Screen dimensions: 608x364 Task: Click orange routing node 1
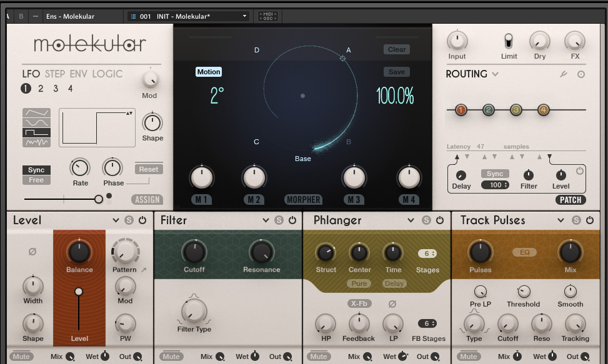(461, 111)
